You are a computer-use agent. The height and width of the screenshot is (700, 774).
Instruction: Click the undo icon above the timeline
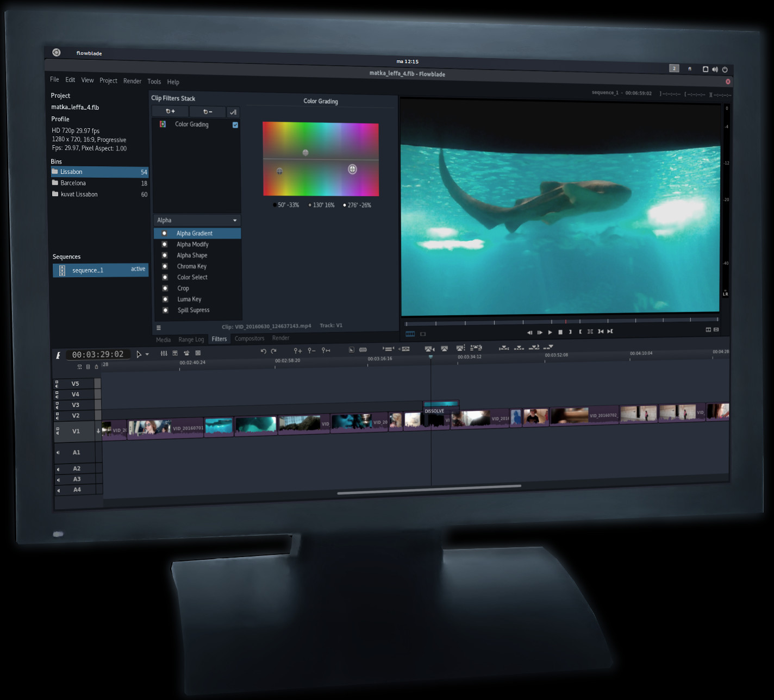point(263,351)
